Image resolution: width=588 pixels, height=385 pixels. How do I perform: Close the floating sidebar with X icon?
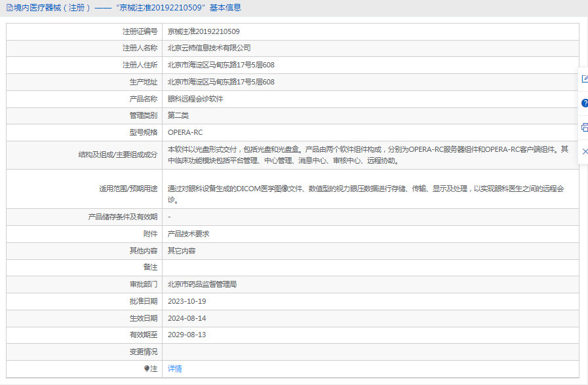click(x=584, y=151)
